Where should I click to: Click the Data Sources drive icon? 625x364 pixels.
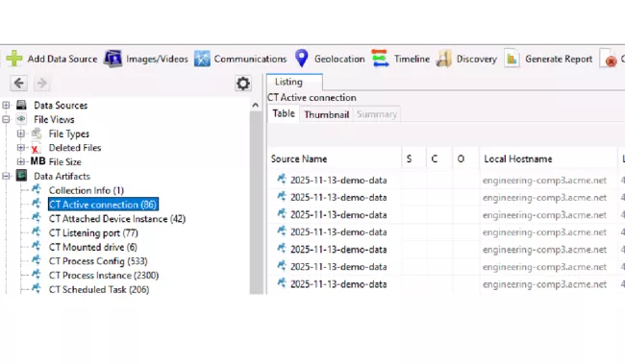pyautogui.click(x=21, y=105)
